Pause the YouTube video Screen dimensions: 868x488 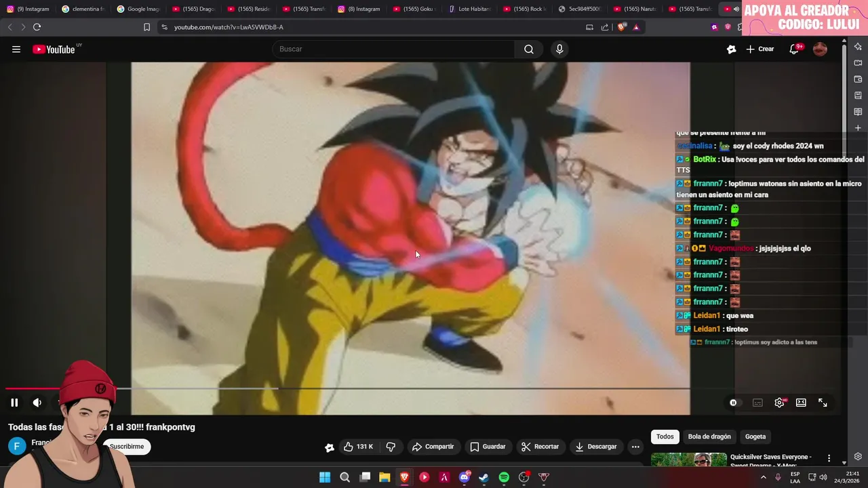tap(14, 403)
